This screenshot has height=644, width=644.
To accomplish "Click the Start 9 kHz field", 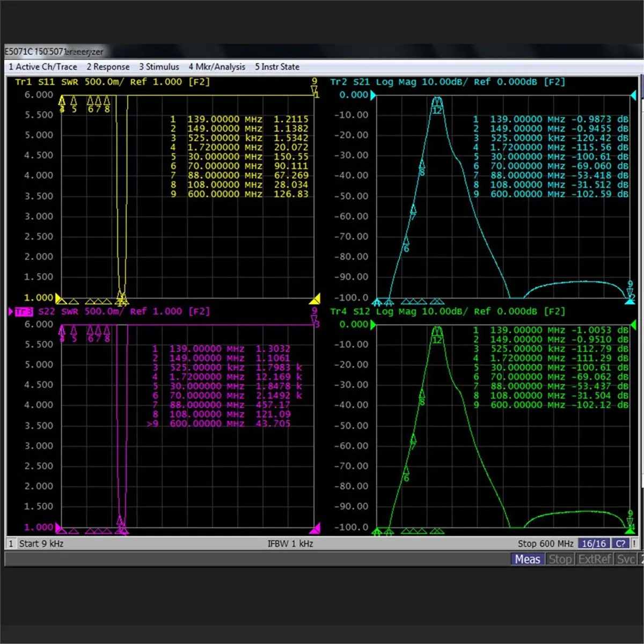I will (x=41, y=544).
